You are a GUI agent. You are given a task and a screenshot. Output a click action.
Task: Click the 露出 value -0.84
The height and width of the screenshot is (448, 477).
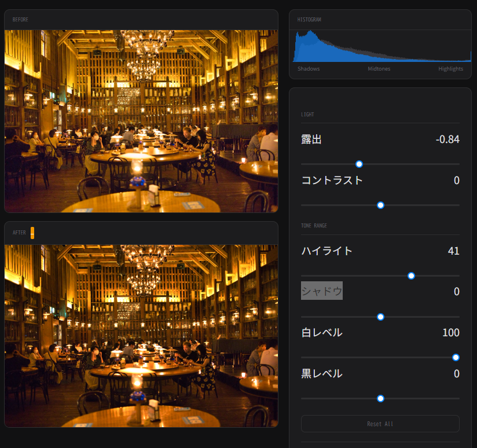(447, 139)
